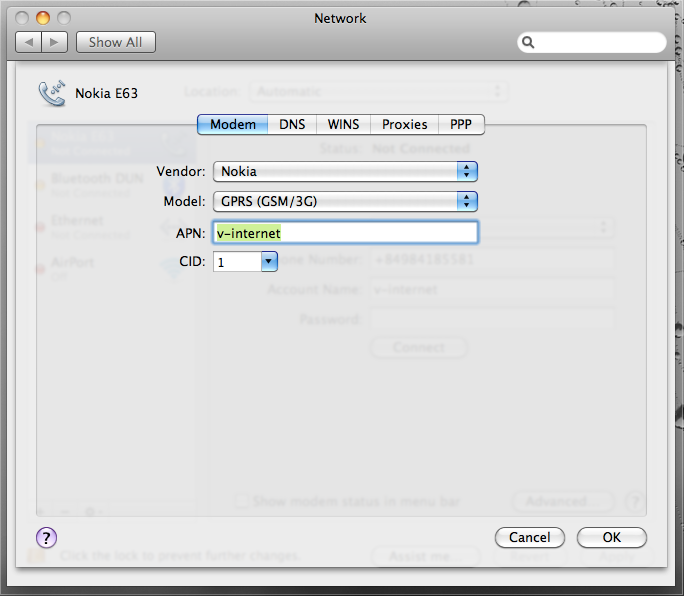The image size is (684, 596).
Task: Click the CID: label
Action: [192, 261]
